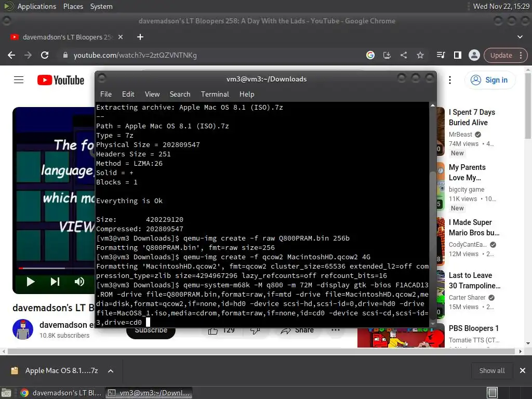Go forward in Chrome history

tap(28, 55)
